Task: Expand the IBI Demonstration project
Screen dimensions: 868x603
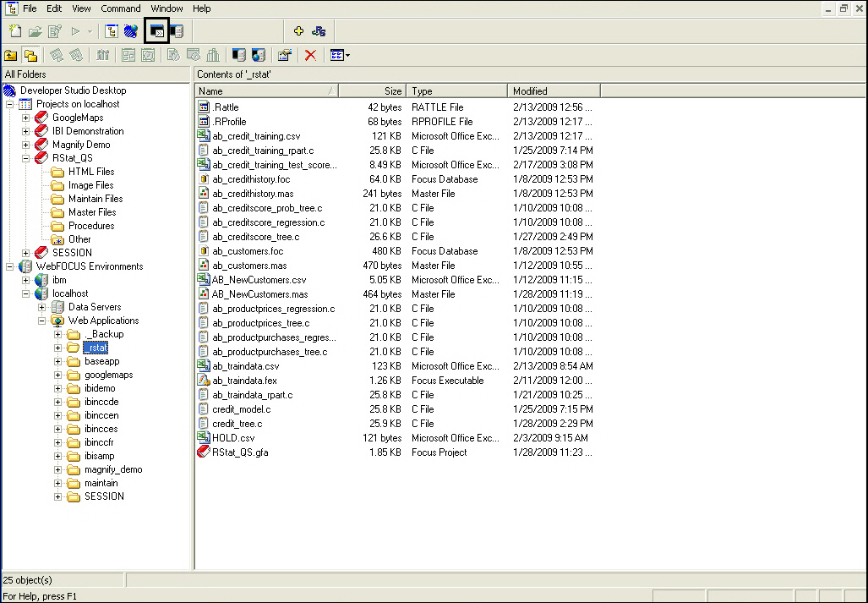Action: 25,131
